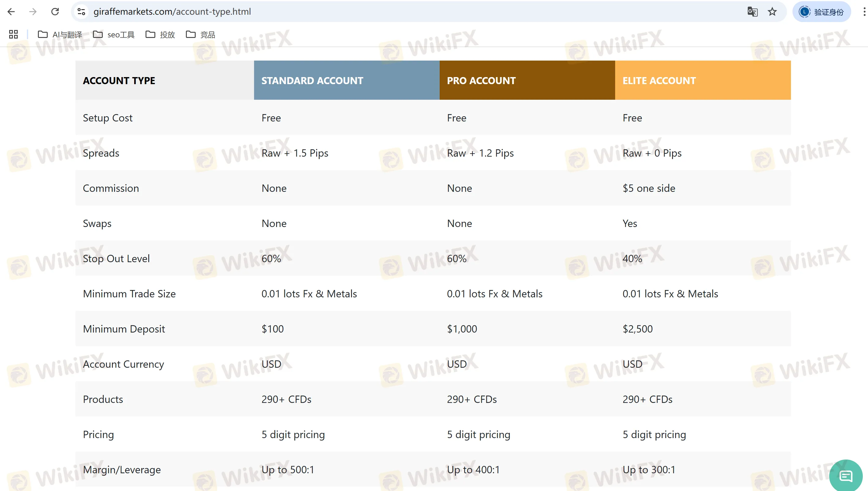Reload the current page
Screen dimensions: 868x491
click(55, 12)
